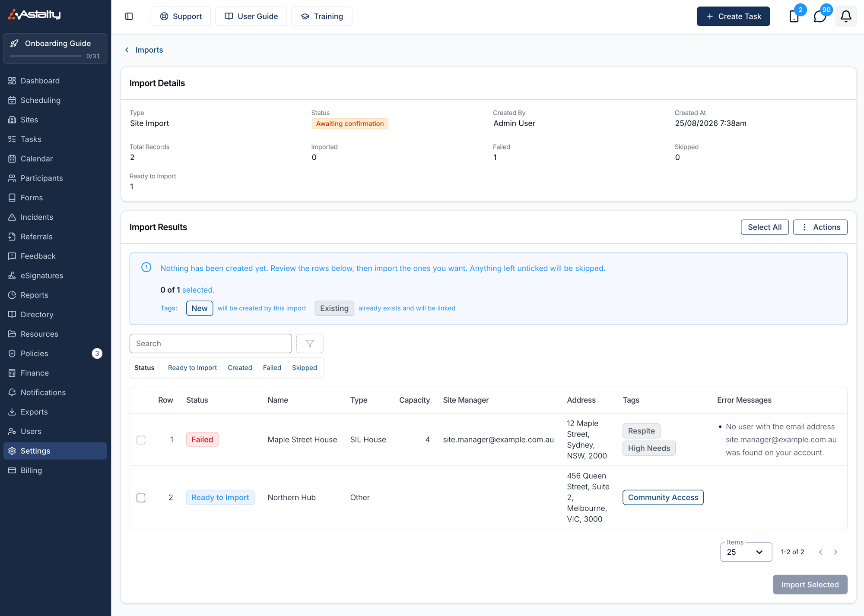This screenshot has width=864, height=616.
Task: Open eSignatures in the sidebar
Action: pyautogui.click(x=55, y=275)
